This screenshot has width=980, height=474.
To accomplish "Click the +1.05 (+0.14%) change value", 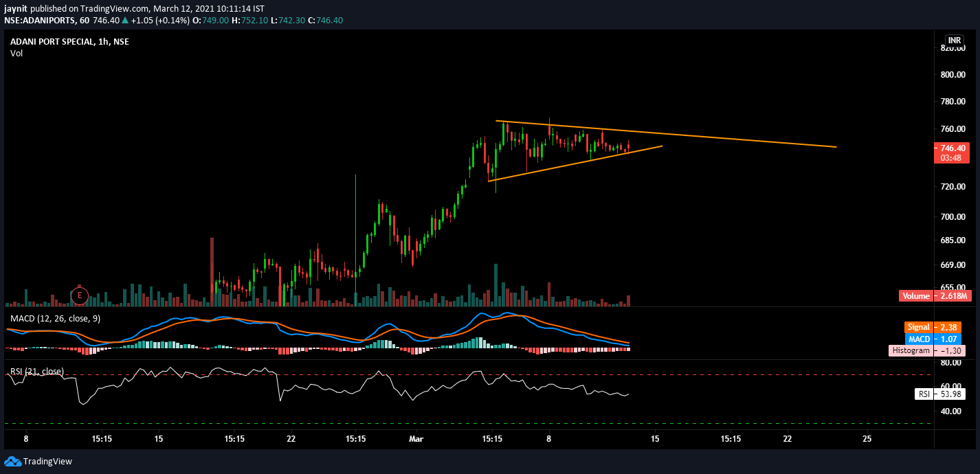I will pos(161,20).
